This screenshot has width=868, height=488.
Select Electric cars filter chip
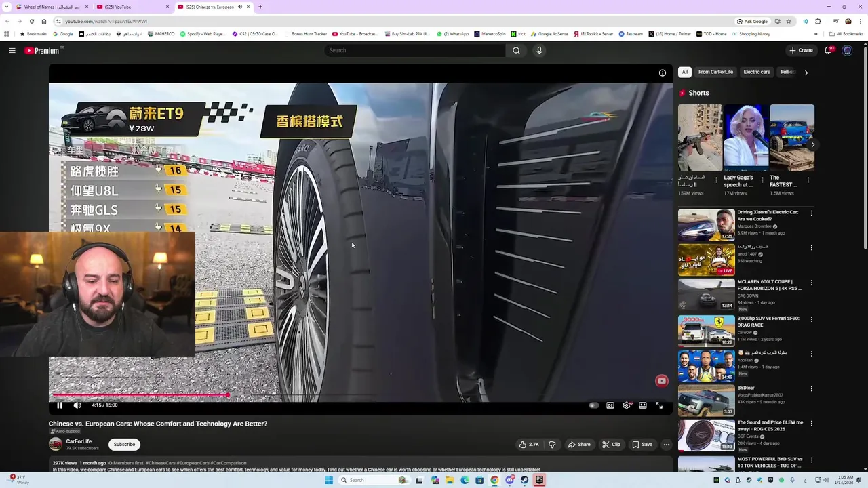(x=757, y=72)
